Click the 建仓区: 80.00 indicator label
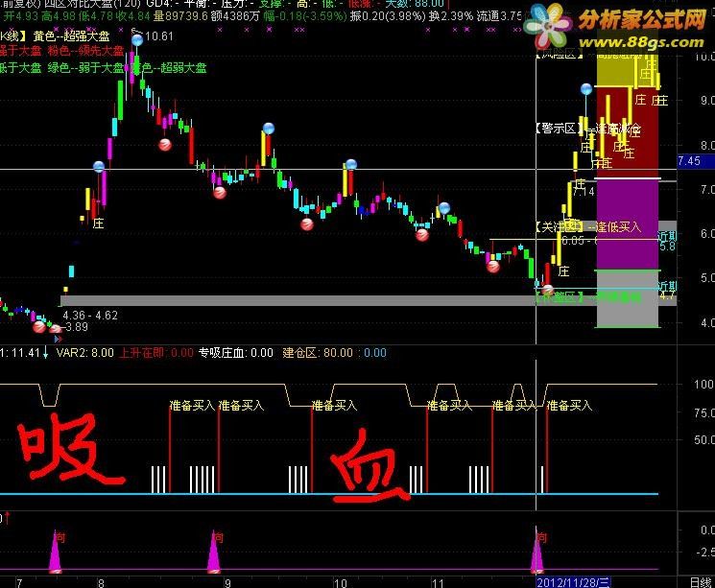Image resolution: width=715 pixels, height=588 pixels. coord(318,353)
